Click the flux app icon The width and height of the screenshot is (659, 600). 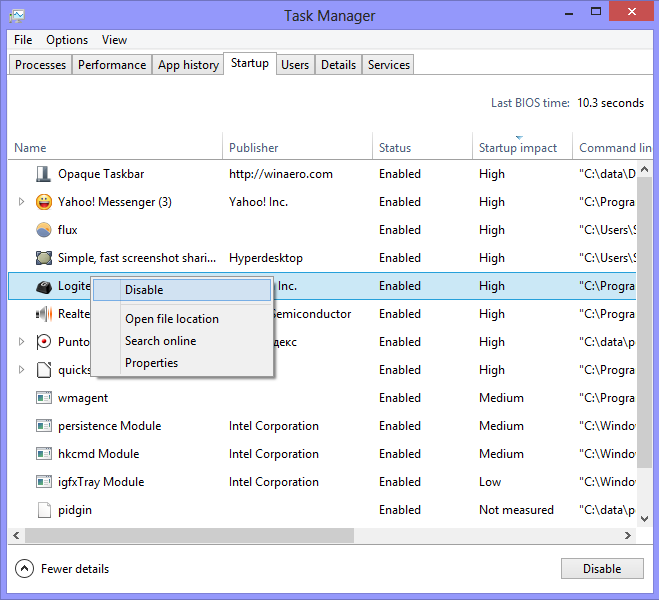(44, 230)
